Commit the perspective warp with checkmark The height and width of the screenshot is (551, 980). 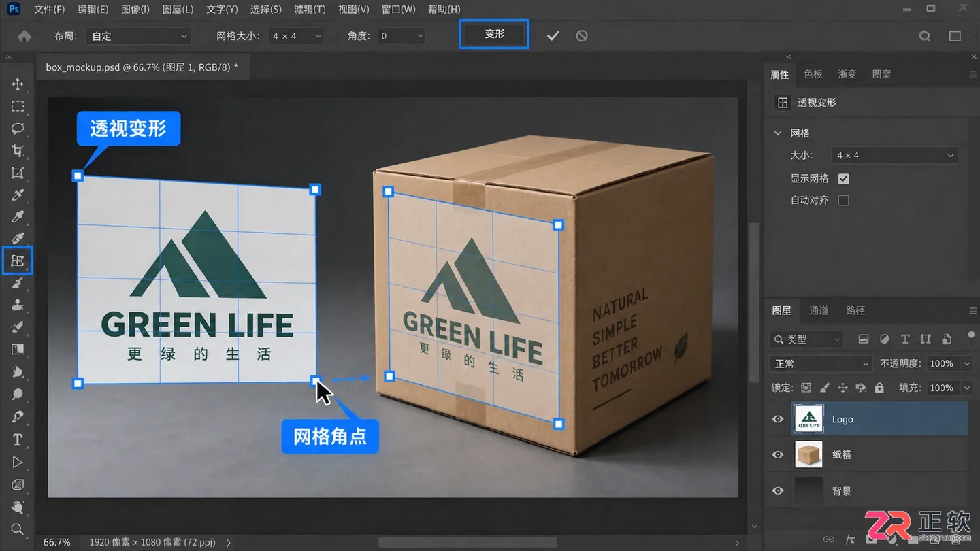coord(553,36)
